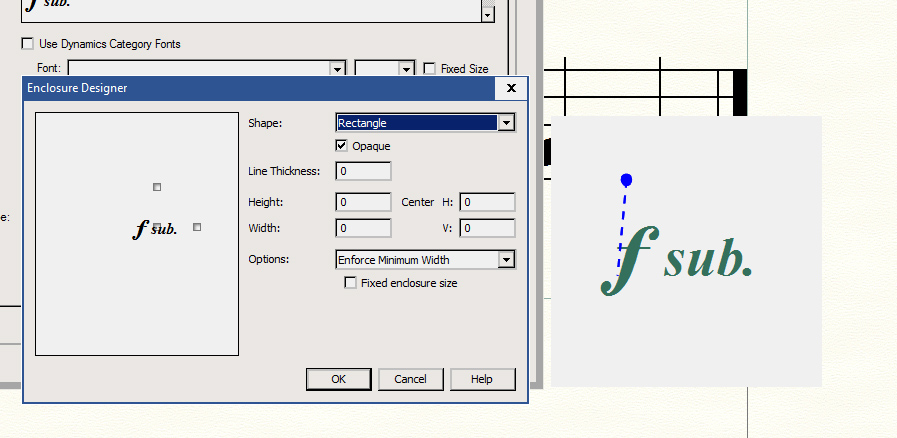This screenshot has width=897, height=438.
Task: Close the Enclosure Designer dialog
Action: [511, 88]
